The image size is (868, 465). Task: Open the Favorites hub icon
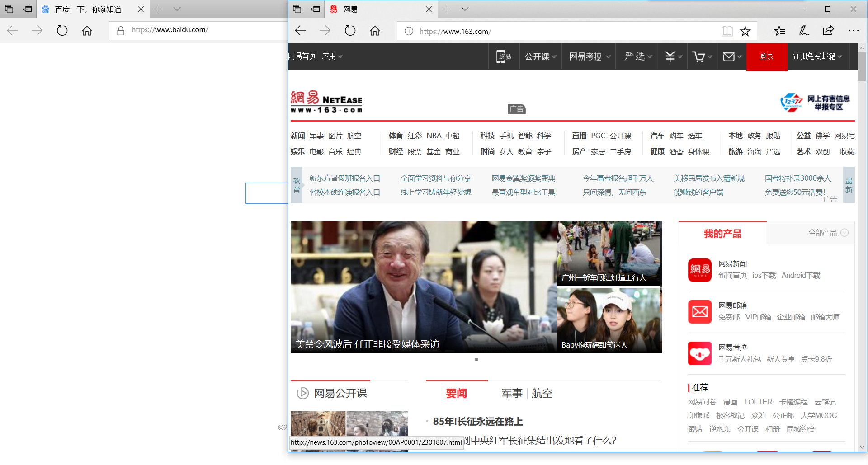coord(779,31)
